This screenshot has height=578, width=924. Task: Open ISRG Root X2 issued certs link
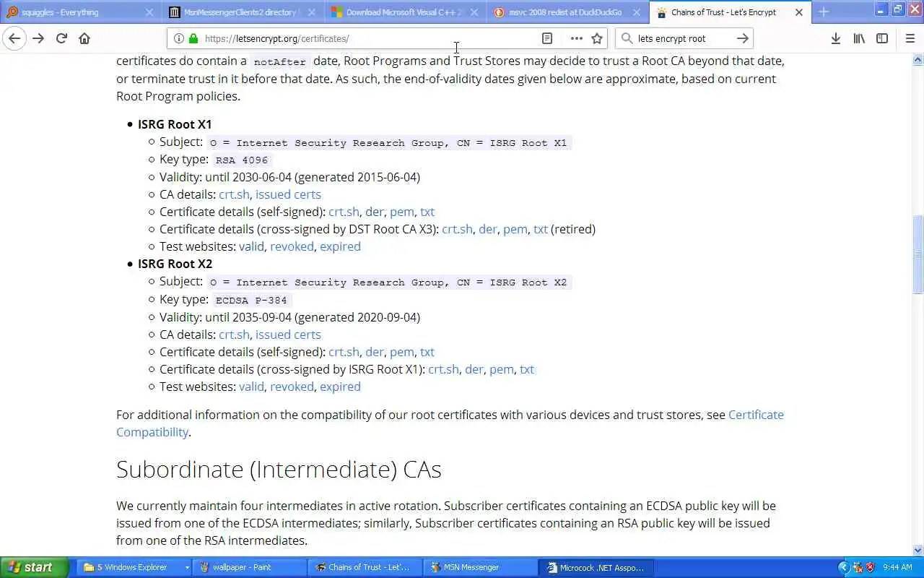point(288,335)
